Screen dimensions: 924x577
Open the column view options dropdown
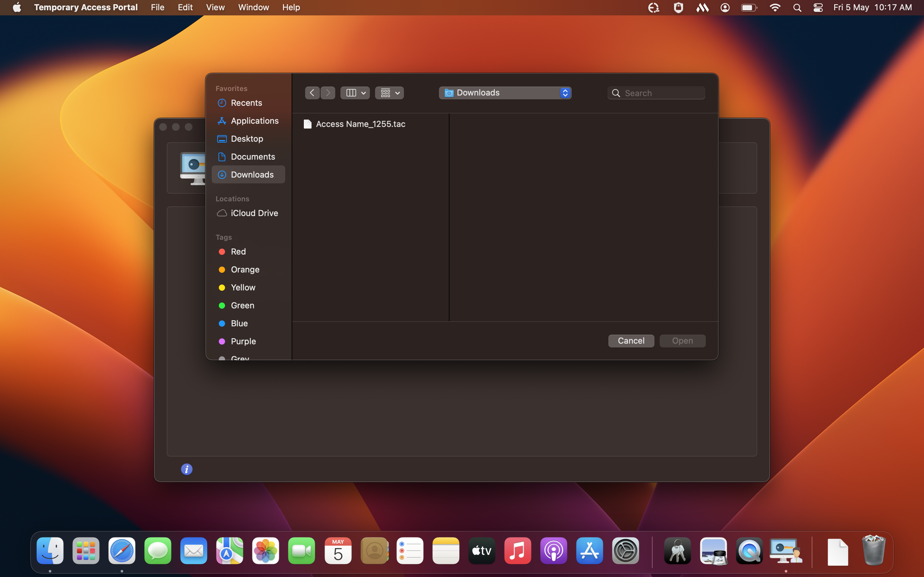[x=355, y=93]
